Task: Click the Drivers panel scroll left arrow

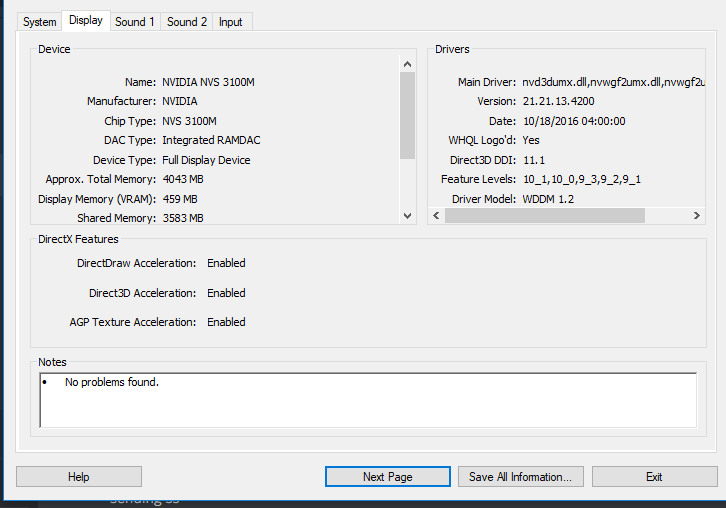Action: [436, 216]
